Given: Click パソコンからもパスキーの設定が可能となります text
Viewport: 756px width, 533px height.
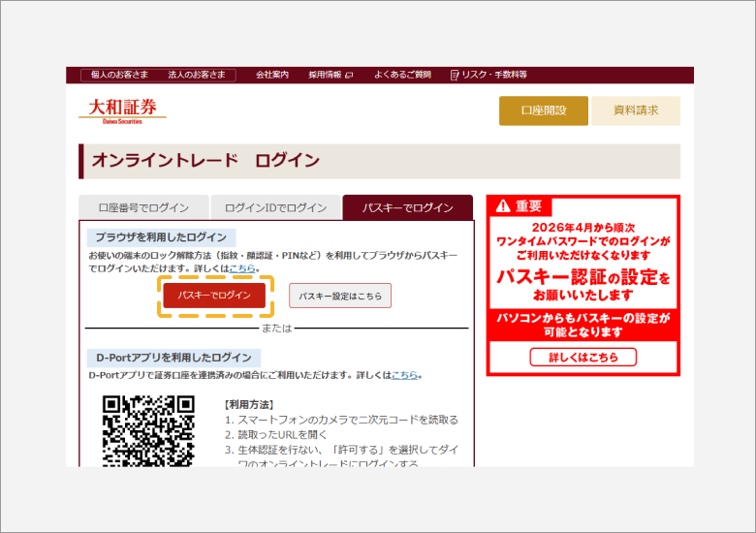Looking at the screenshot, I should coord(583,325).
